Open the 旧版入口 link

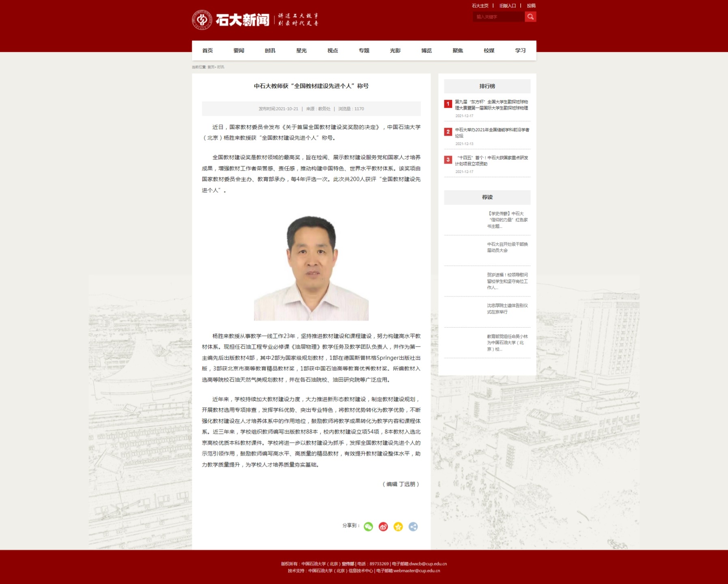[x=507, y=6]
